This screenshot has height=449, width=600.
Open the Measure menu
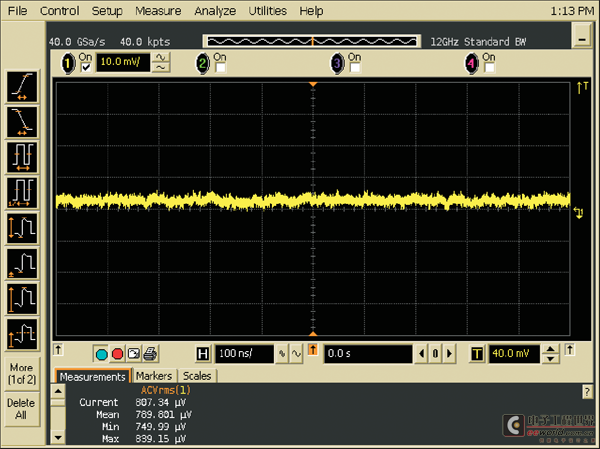pyautogui.click(x=159, y=11)
